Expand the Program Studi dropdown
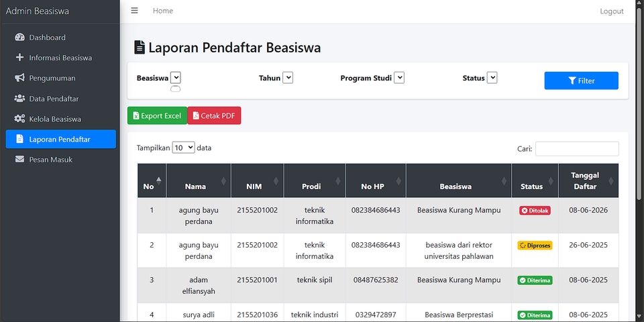 coord(399,78)
